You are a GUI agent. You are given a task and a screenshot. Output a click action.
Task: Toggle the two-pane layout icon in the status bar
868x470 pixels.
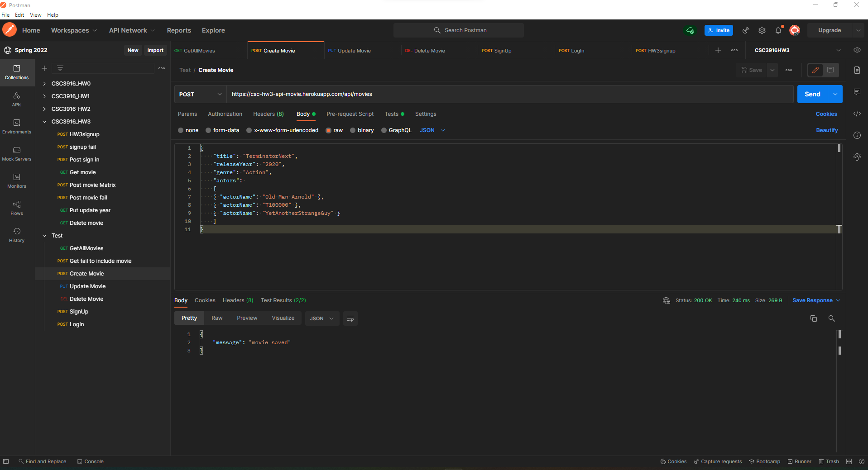coord(849,461)
